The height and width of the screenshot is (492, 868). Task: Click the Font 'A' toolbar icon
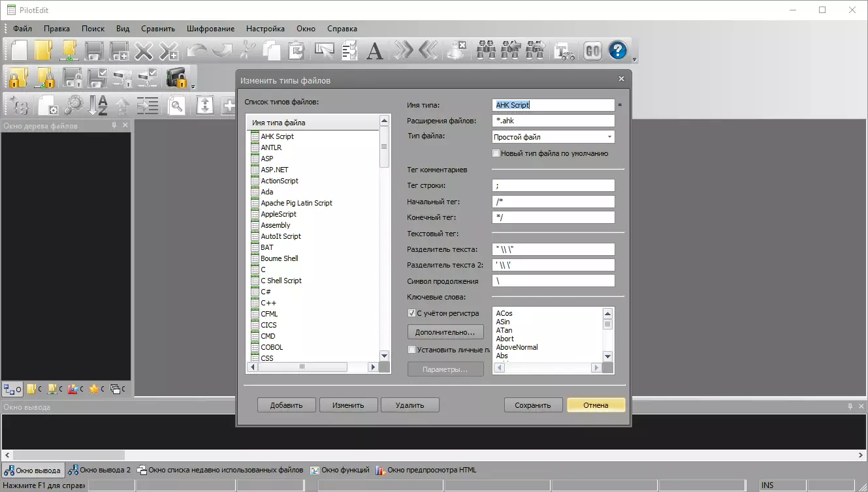pyautogui.click(x=374, y=50)
